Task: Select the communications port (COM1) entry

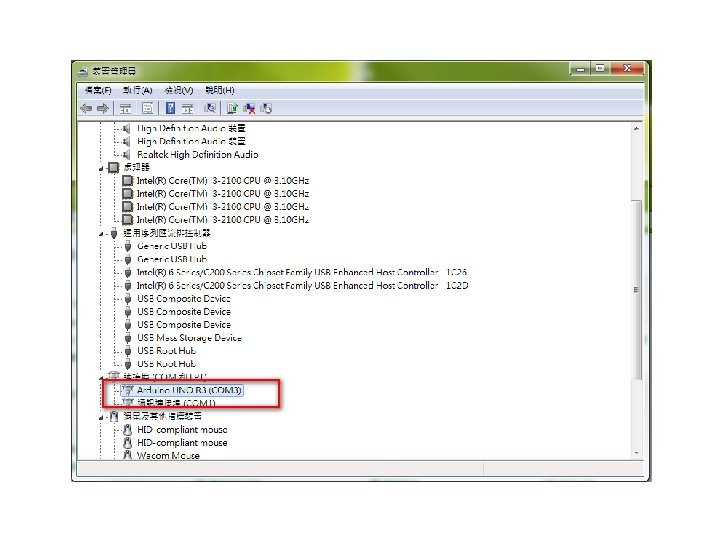Action: click(x=176, y=403)
